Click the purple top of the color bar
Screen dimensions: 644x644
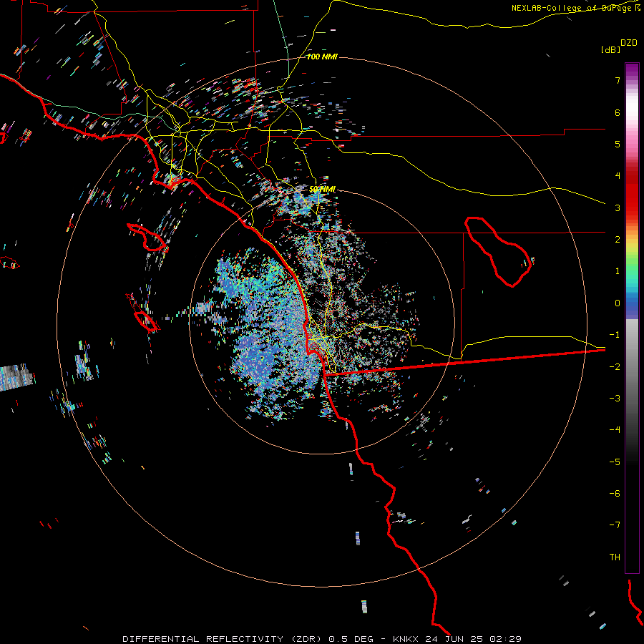(632, 70)
